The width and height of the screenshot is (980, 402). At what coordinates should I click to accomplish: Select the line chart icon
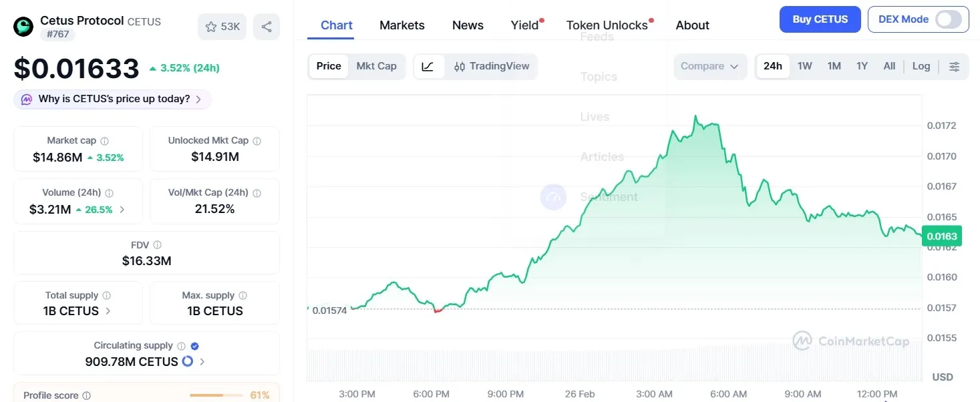(428, 66)
